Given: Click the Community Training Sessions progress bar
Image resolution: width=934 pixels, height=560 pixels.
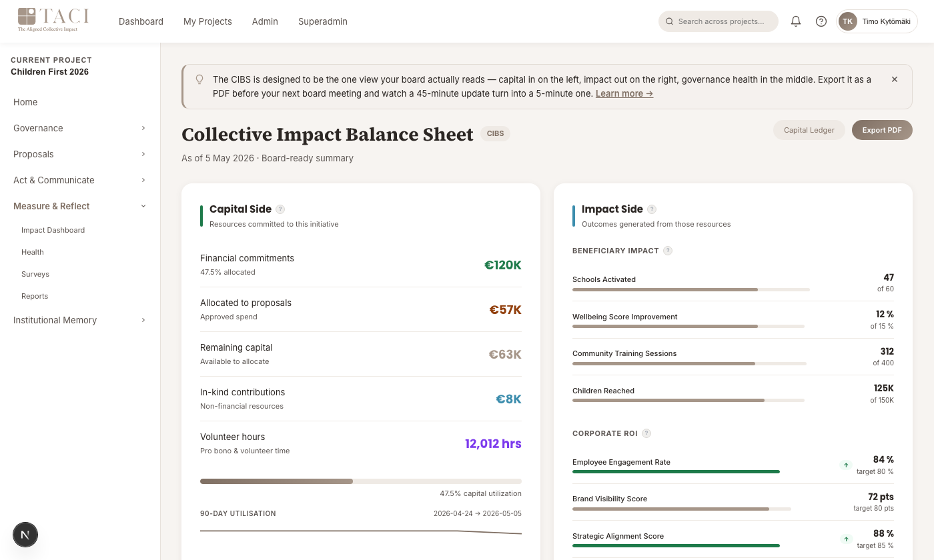Looking at the screenshot, I should pyautogui.click(x=689, y=364).
